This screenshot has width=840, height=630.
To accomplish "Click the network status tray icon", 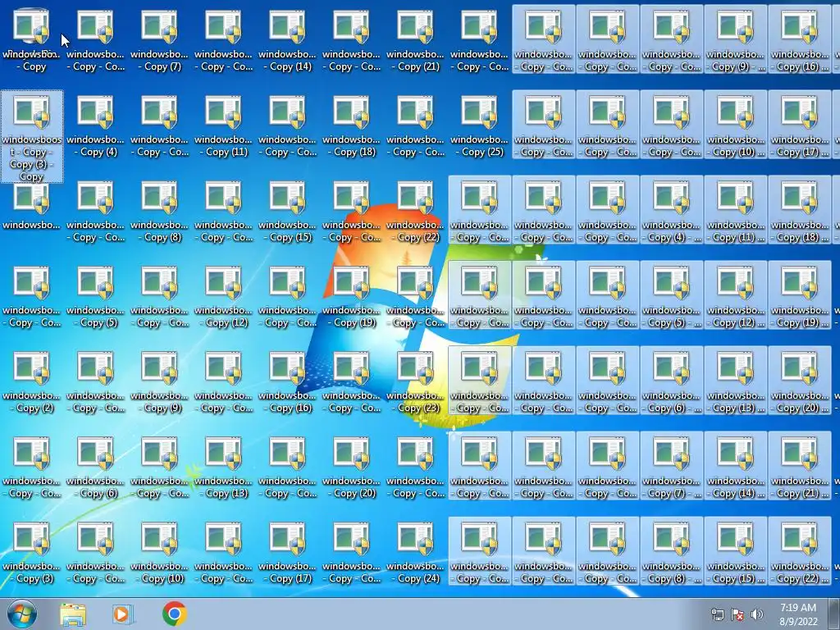I will click(x=717, y=614).
